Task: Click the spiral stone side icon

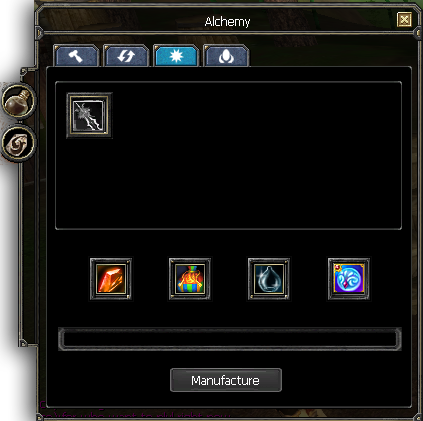Action: pyautogui.click(x=19, y=144)
